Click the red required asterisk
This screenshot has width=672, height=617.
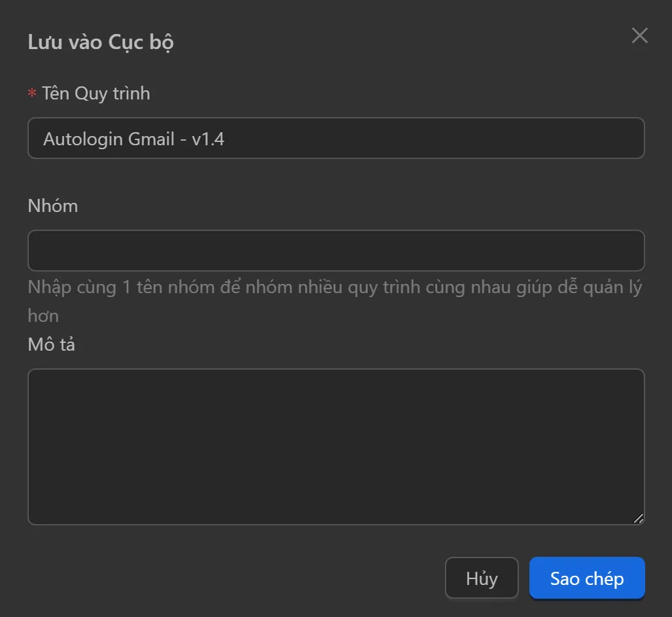31,93
